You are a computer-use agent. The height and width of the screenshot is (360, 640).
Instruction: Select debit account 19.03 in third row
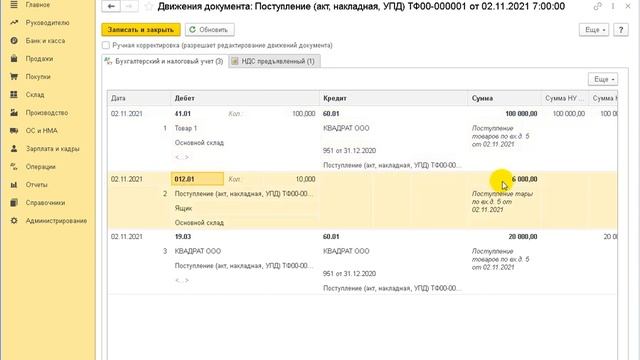pos(183,237)
